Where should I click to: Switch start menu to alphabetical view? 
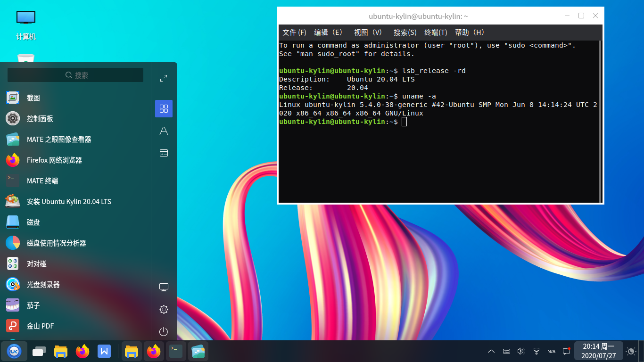coord(164,131)
